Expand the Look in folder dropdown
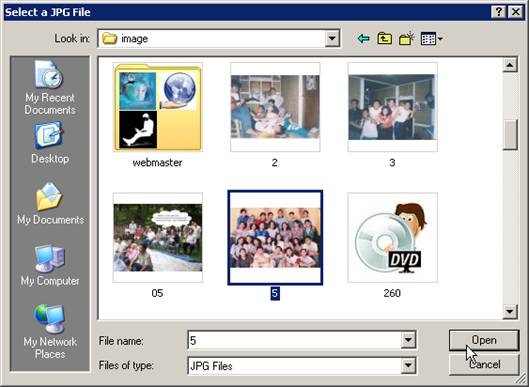The width and height of the screenshot is (529, 387). tap(332, 38)
